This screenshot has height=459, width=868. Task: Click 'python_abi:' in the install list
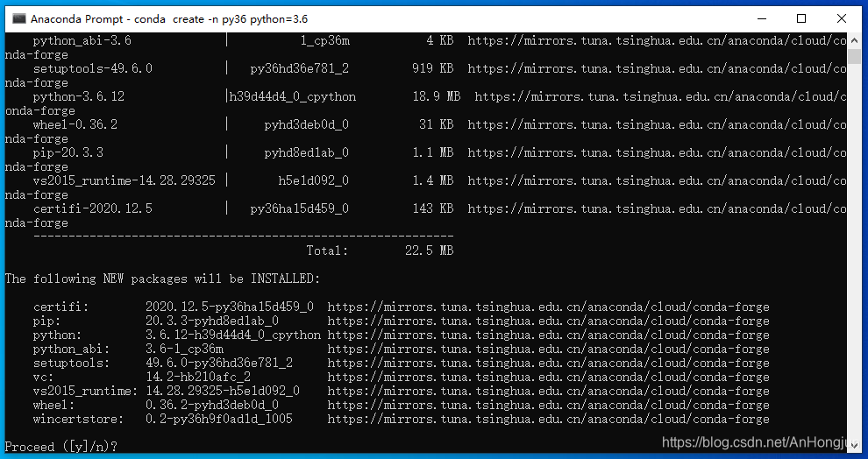point(71,349)
